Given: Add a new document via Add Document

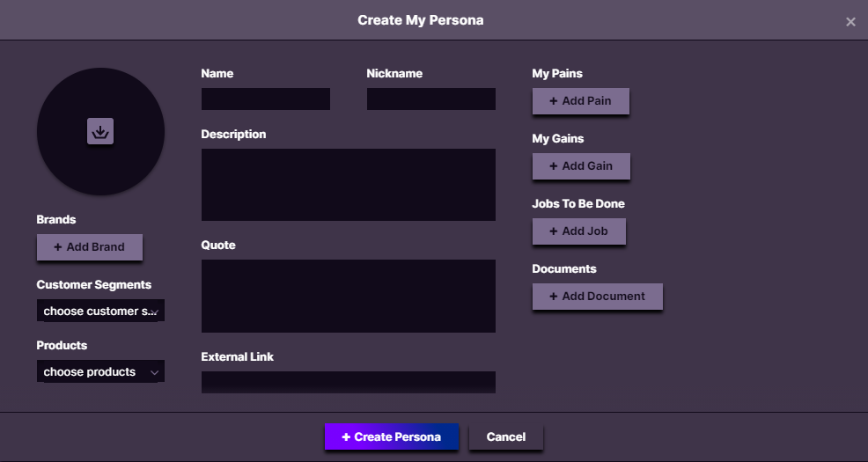Looking at the screenshot, I should pos(598,297).
